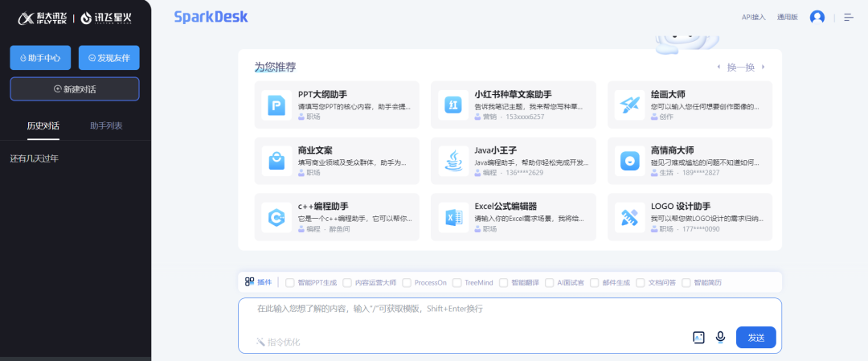Image resolution: width=868 pixels, height=361 pixels.
Task: Choose the Excel公式编辑器 icon
Action: 453,217
